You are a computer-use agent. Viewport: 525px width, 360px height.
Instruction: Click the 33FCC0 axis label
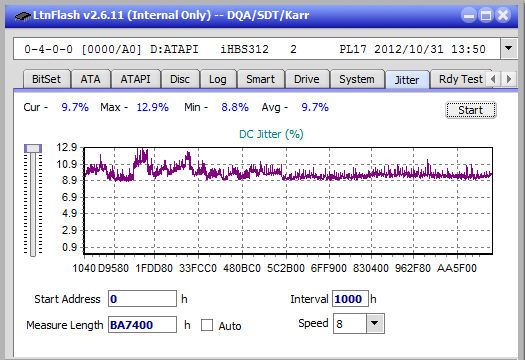198,268
